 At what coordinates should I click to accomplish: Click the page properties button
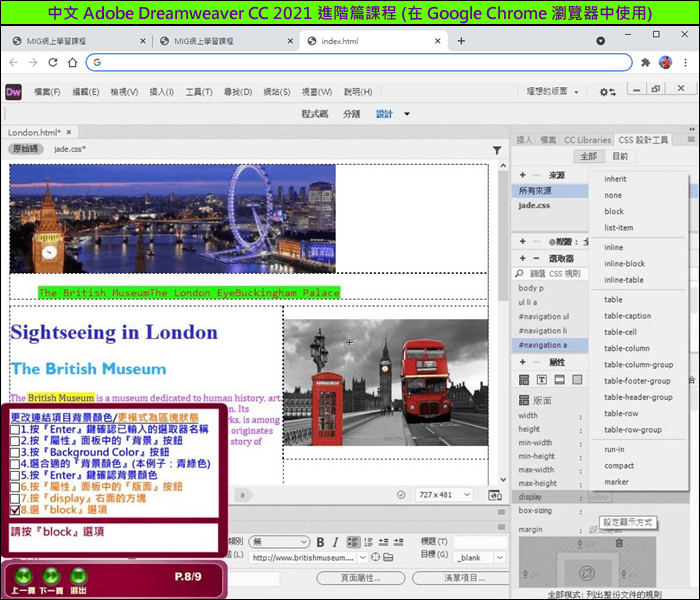360,578
